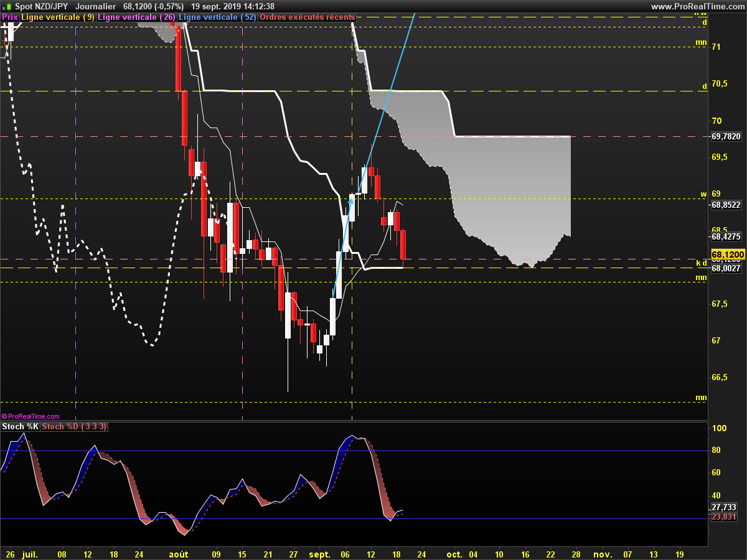Click the 68,1200 (-0,57%) quote in the header
Screen dimensions: 747x560
(153, 6)
